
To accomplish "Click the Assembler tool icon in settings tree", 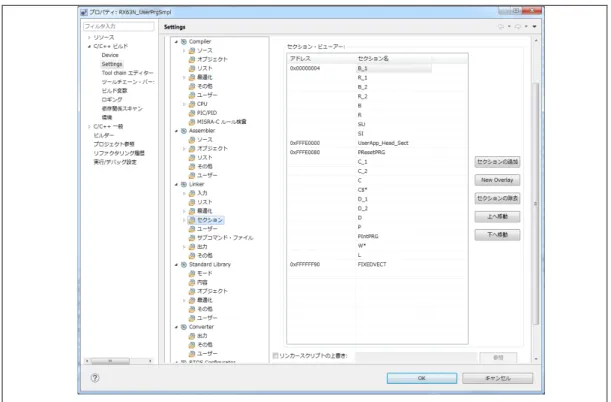I will coord(184,131).
